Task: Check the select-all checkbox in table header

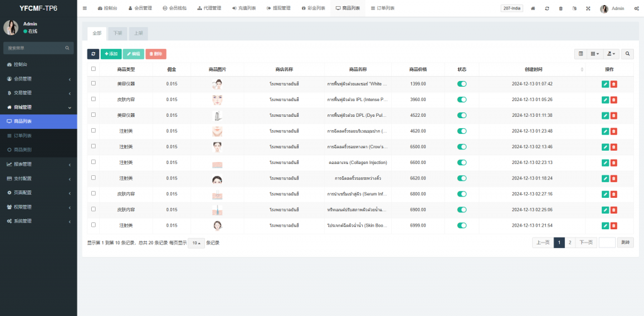Action: pyautogui.click(x=94, y=69)
